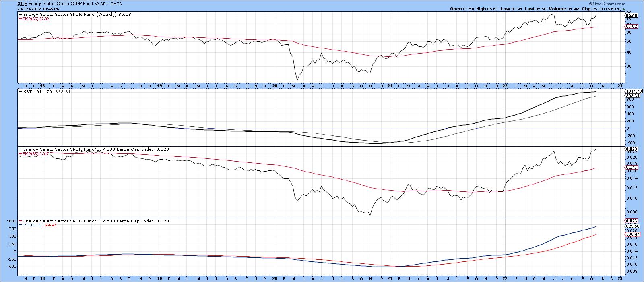
Task: Click the fund/S&P 500 legend above 'KST 823.50'
Action: [93, 221]
